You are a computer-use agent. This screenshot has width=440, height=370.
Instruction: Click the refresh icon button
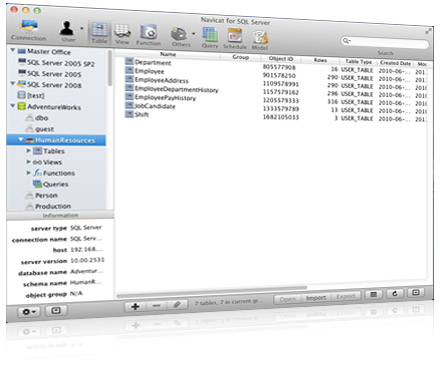[x=395, y=293]
